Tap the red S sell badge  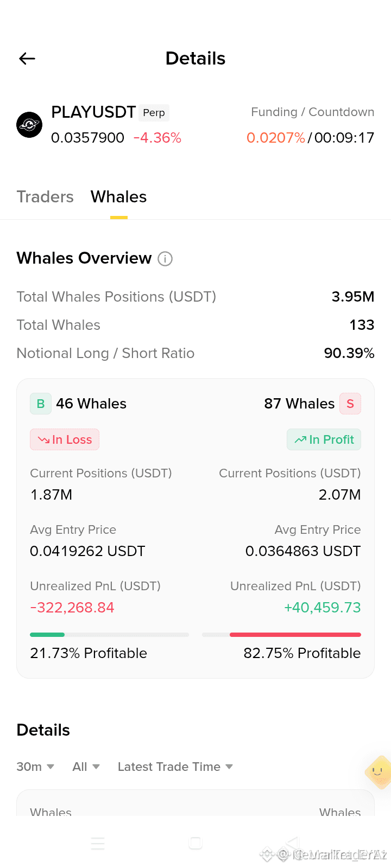coord(350,404)
